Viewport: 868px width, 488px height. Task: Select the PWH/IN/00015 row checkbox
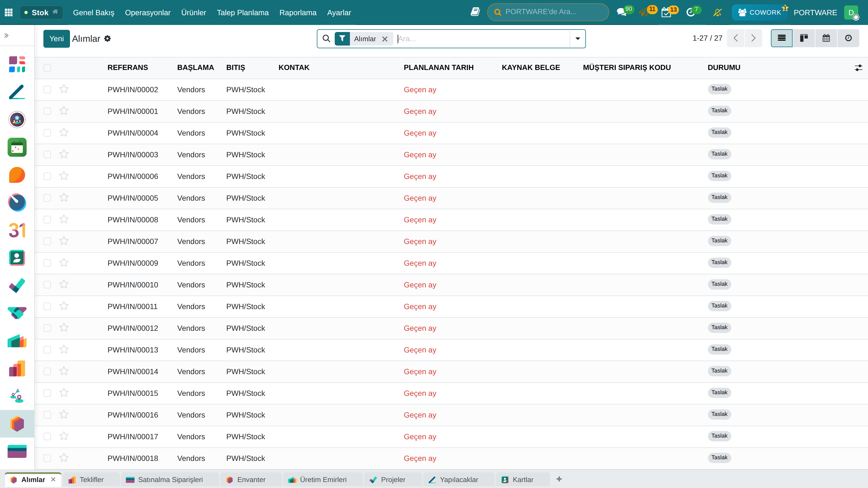click(x=47, y=393)
